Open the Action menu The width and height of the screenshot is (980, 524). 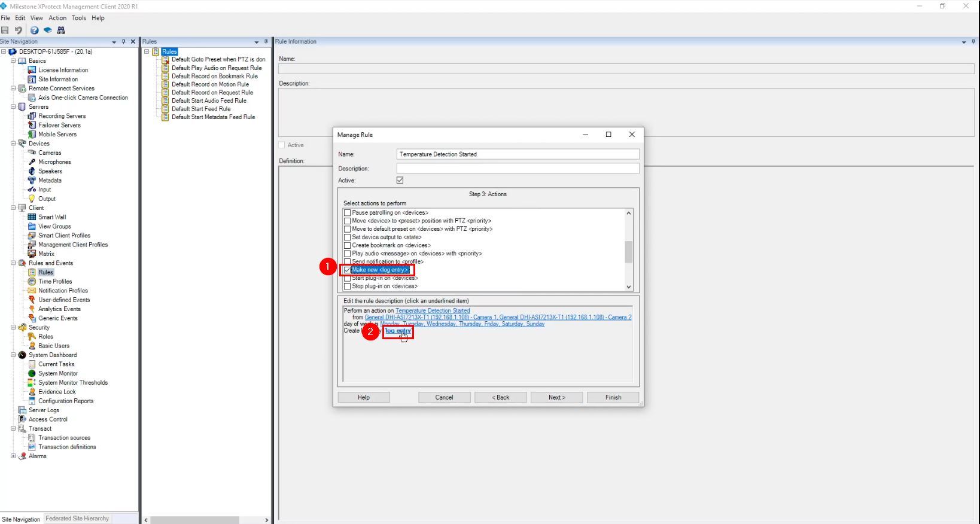coord(57,18)
